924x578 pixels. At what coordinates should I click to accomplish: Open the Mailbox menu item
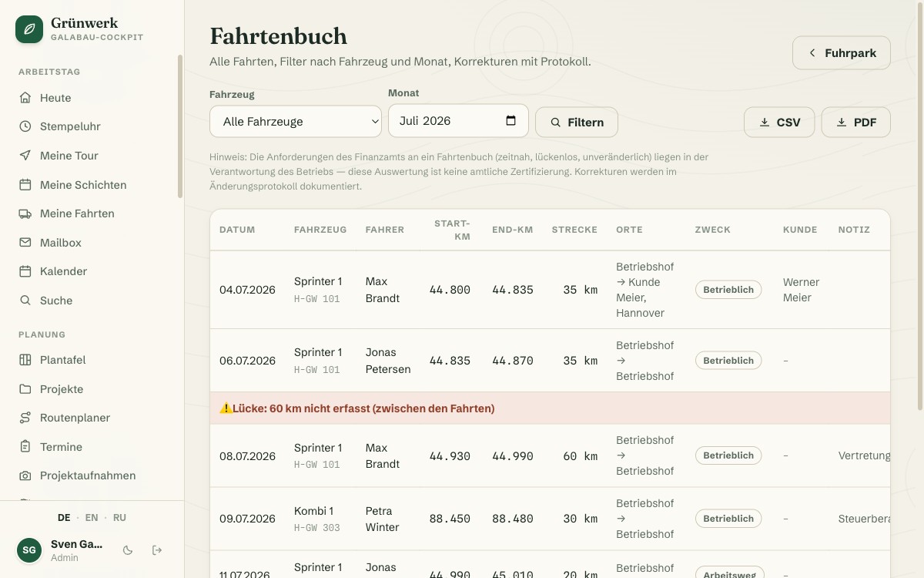click(x=92, y=243)
